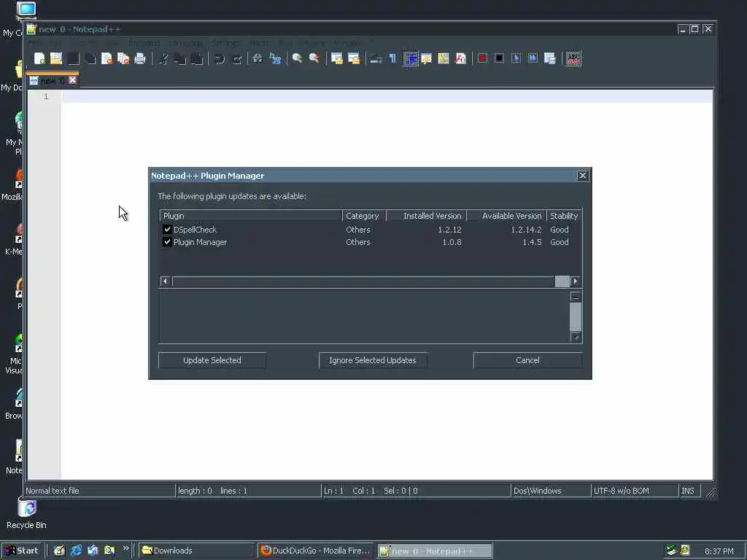Uncheck the Plugin Manager checkbox

pyautogui.click(x=167, y=242)
